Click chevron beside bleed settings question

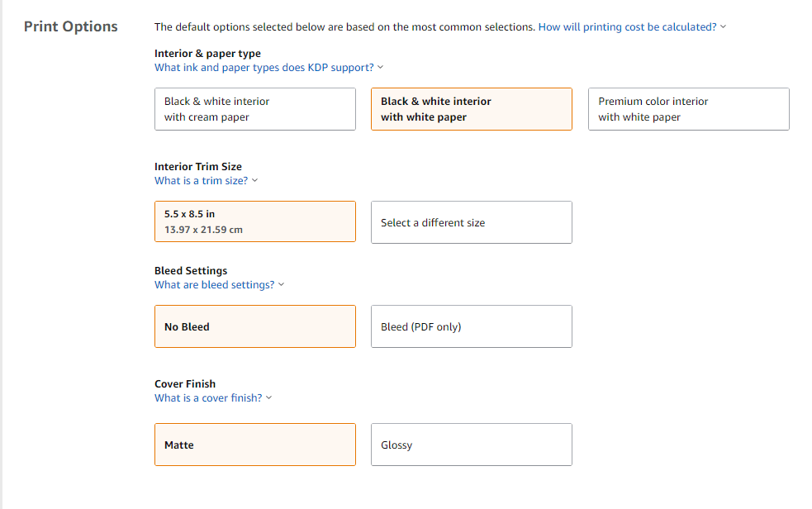coord(281,285)
